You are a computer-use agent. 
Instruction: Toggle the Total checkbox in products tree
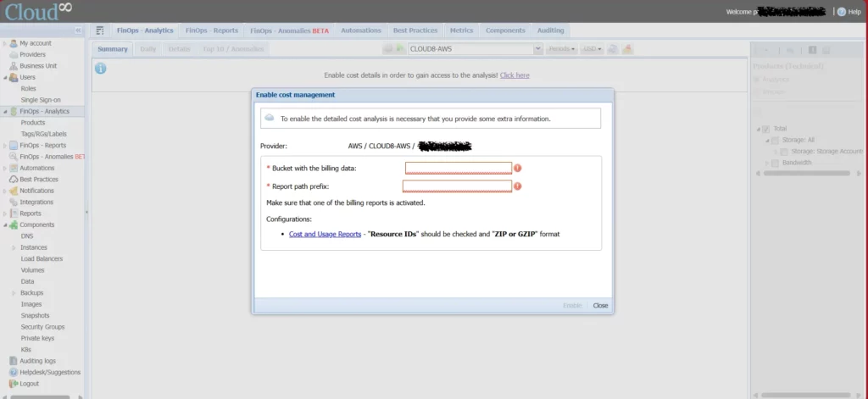pyautogui.click(x=765, y=129)
